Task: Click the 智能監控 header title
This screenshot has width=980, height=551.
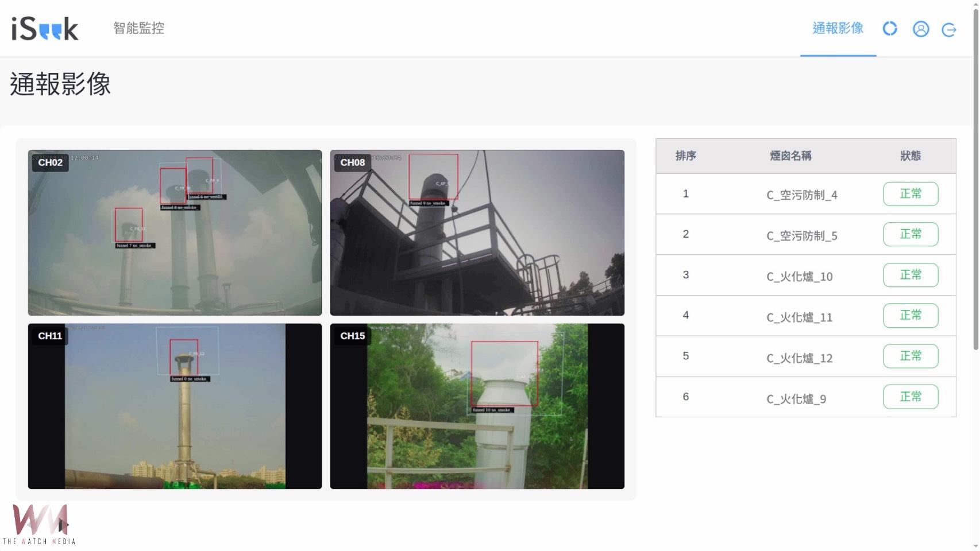Action: click(138, 28)
